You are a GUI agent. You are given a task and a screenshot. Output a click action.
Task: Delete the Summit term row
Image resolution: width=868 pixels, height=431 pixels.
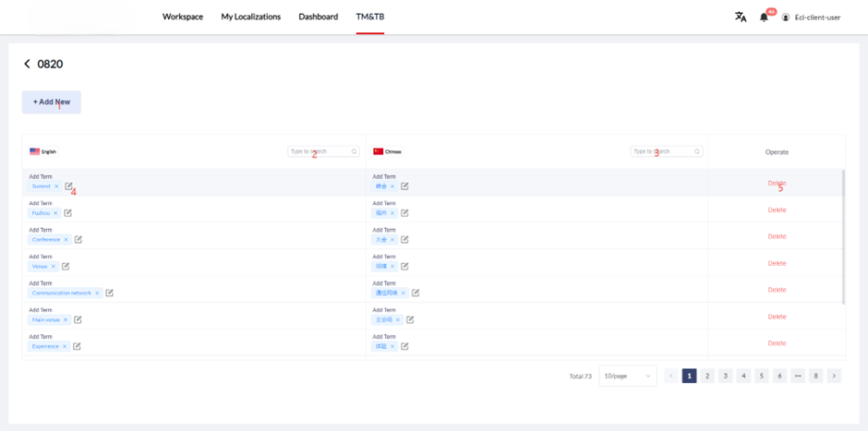pos(777,183)
